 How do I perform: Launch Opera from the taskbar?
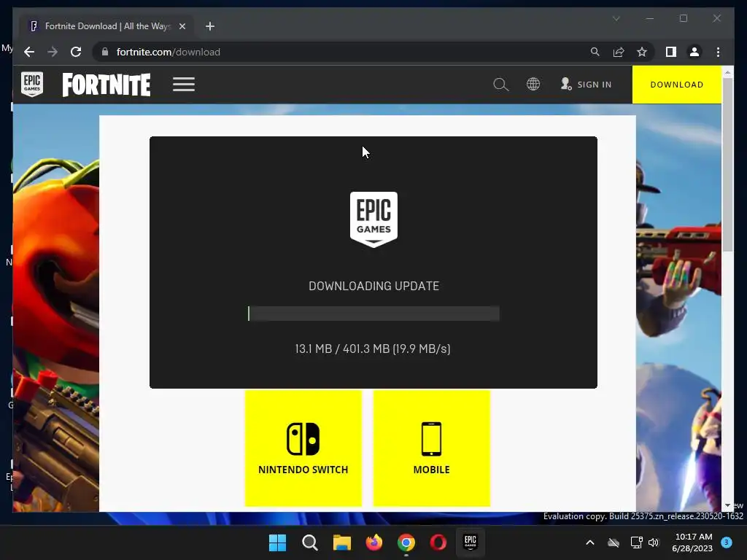(438, 542)
